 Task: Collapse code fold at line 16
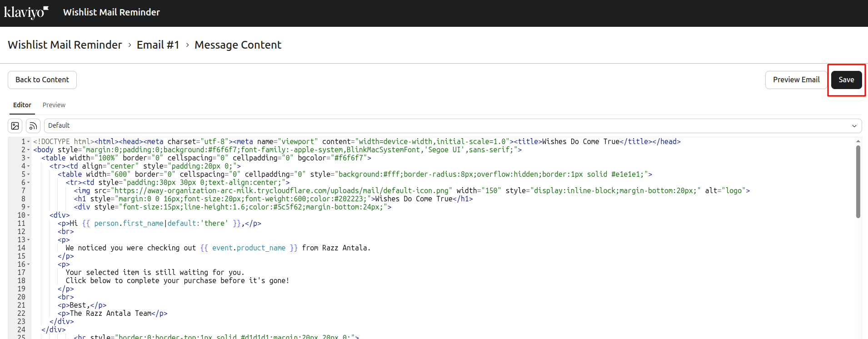(x=29, y=264)
